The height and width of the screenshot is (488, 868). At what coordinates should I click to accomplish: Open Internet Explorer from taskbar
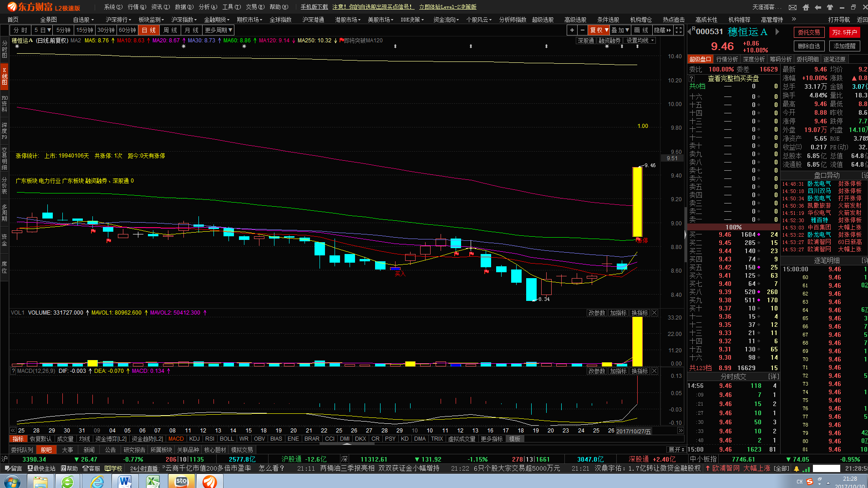[x=97, y=481]
